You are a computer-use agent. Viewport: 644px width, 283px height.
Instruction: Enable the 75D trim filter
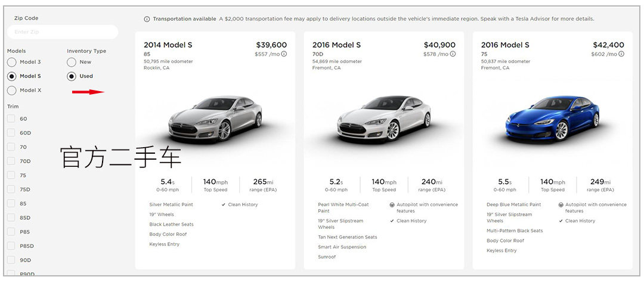pyautogui.click(x=11, y=189)
